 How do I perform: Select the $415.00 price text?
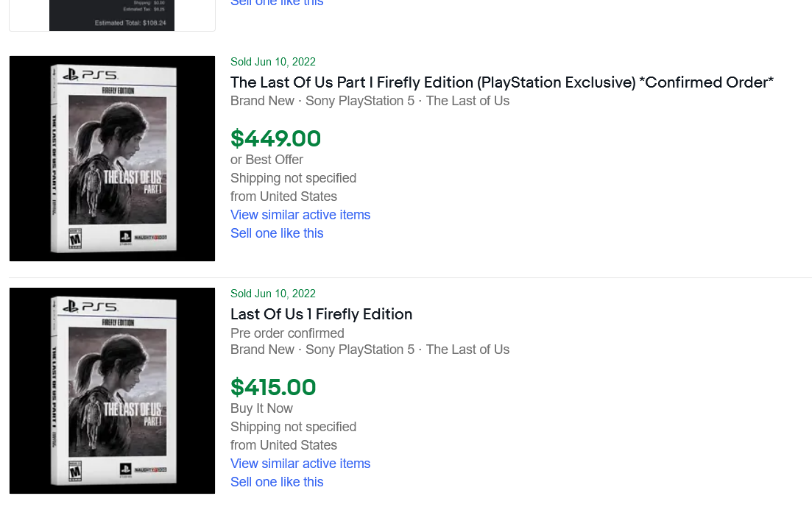click(x=273, y=387)
